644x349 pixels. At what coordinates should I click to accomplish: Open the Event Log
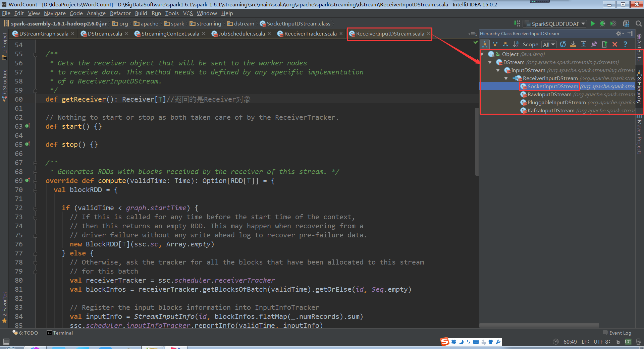pos(617,333)
